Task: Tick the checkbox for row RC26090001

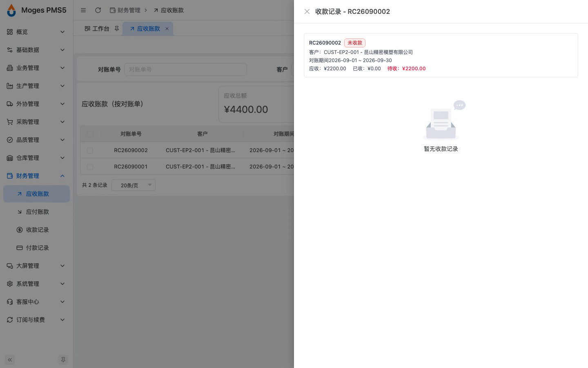Action: click(x=90, y=167)
